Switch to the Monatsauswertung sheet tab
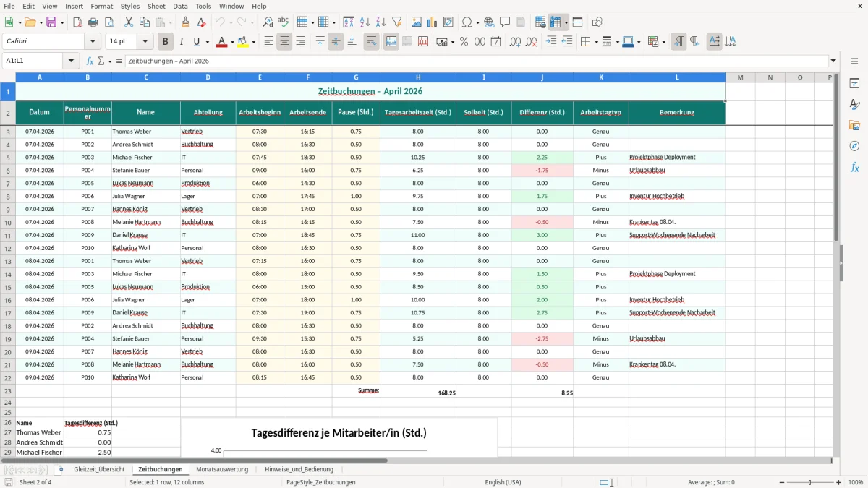The width and height of the screenshot is (868, 488). (x=222, y=469)
